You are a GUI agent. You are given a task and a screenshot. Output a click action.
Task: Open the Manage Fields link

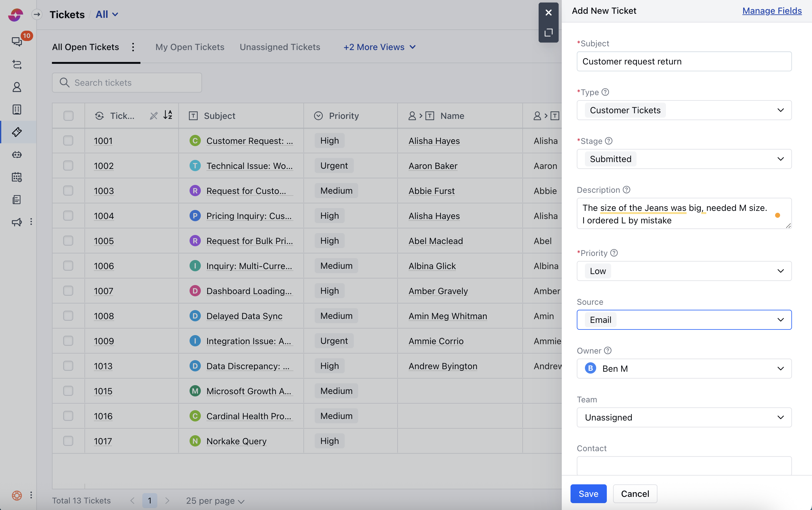coord(772,11)
